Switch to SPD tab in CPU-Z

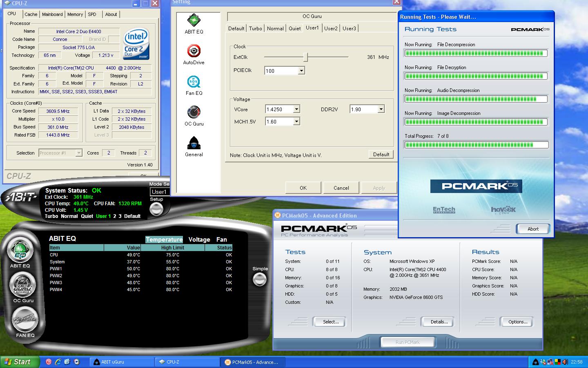(x=92, y=14)
